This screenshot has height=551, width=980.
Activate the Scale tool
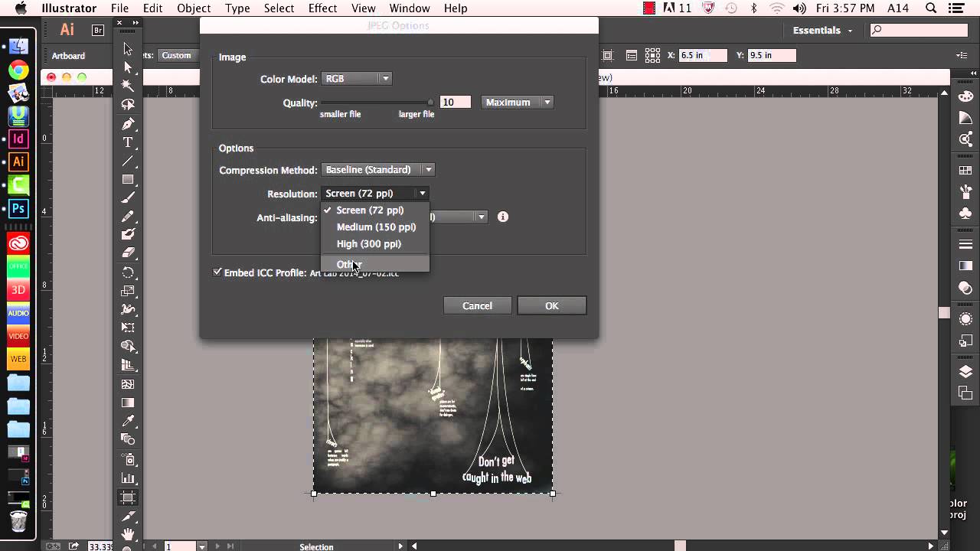click(128, 291)
